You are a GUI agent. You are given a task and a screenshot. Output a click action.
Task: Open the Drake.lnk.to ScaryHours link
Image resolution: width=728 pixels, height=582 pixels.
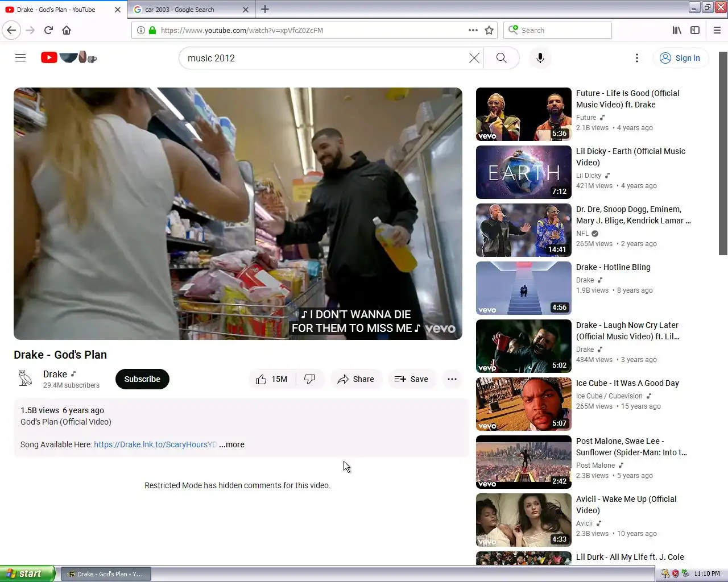coord(155,444)
